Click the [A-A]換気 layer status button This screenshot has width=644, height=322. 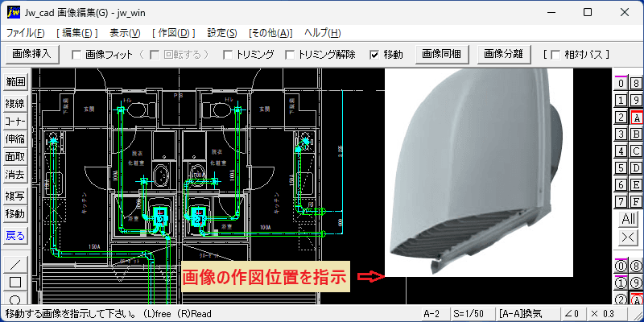coord(528,314)
